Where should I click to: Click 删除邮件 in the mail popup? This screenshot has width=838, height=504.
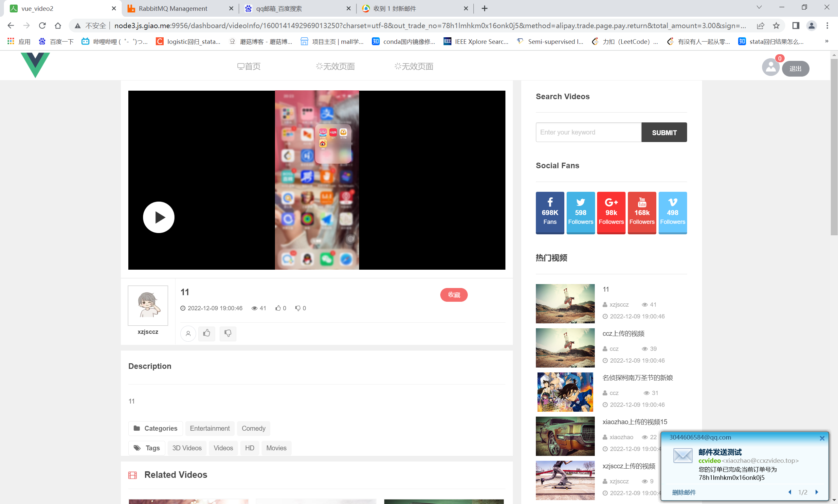(x=684, y=492)
